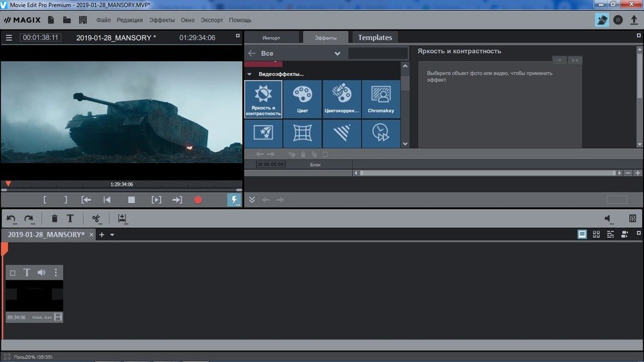Screen dimensions: 644x362
Task: Mute the storyboard scene speaker icon
Action: point(41,272)
